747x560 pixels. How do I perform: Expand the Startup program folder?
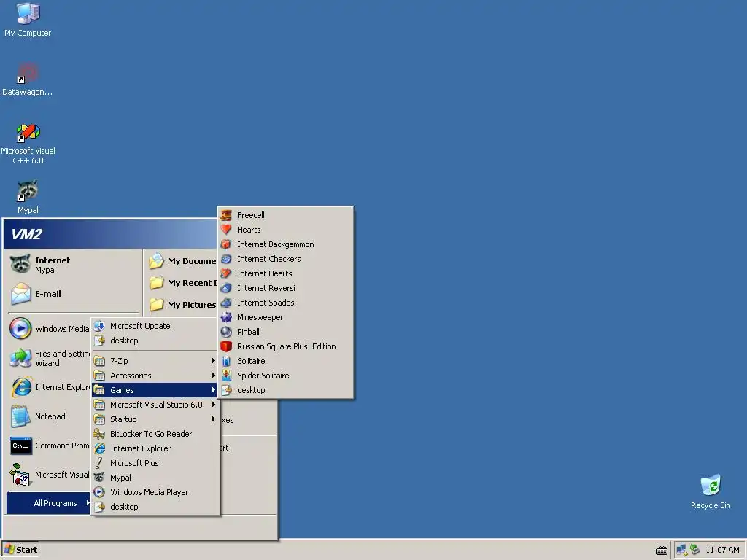155,419
